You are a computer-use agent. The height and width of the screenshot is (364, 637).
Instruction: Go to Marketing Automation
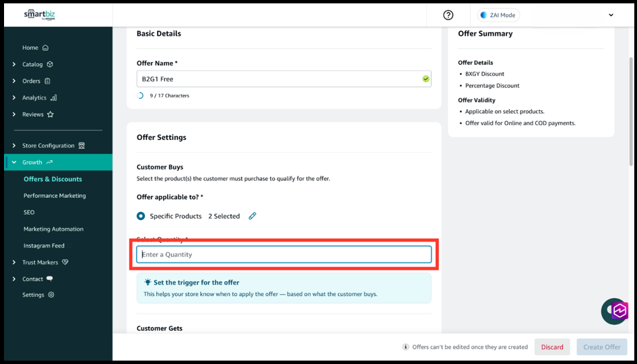pyautogui.click(x=53, y=229)
